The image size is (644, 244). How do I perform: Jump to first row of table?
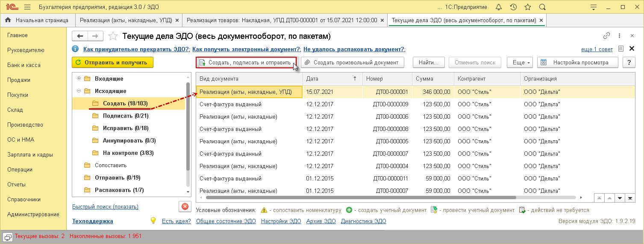(600, 198)
